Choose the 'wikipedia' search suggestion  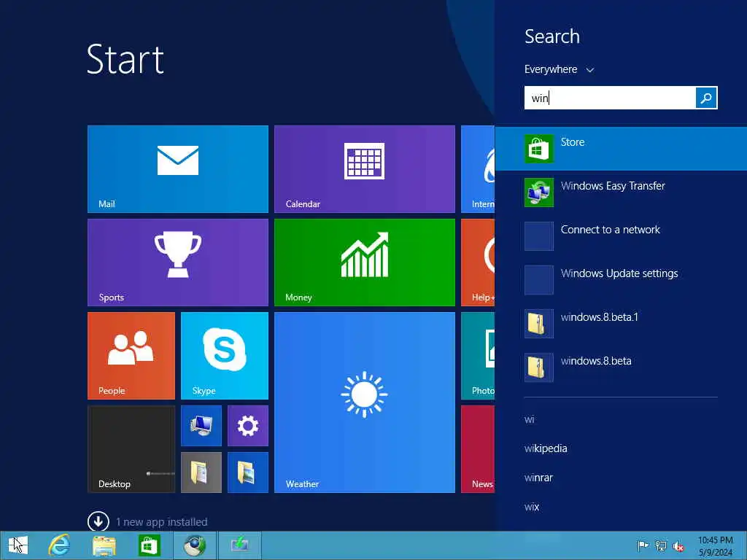point(546,448)
